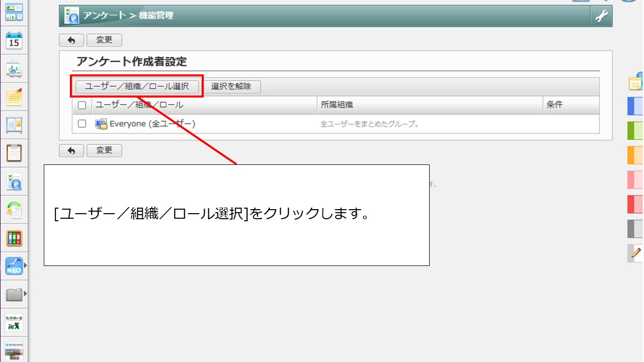Click the アンケート作成者設定 heading
Image resolution: width=644 pixels, height=362 pixels.
pos(131,62)
